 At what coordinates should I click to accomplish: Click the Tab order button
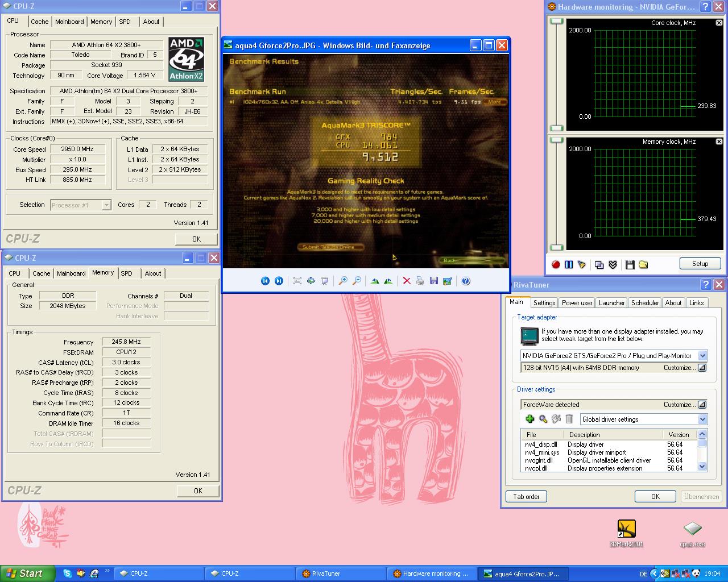click(526, 497)
